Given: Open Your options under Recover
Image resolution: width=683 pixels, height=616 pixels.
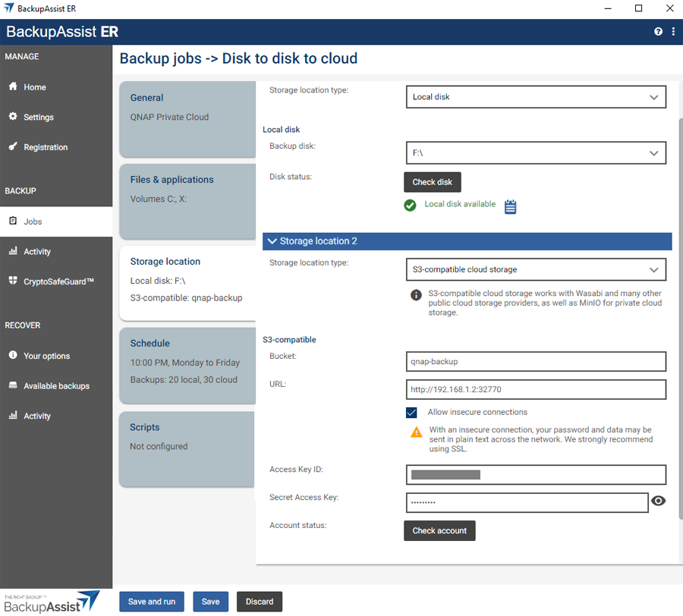Looking at the screenshot, I should [x=56, y=356].
